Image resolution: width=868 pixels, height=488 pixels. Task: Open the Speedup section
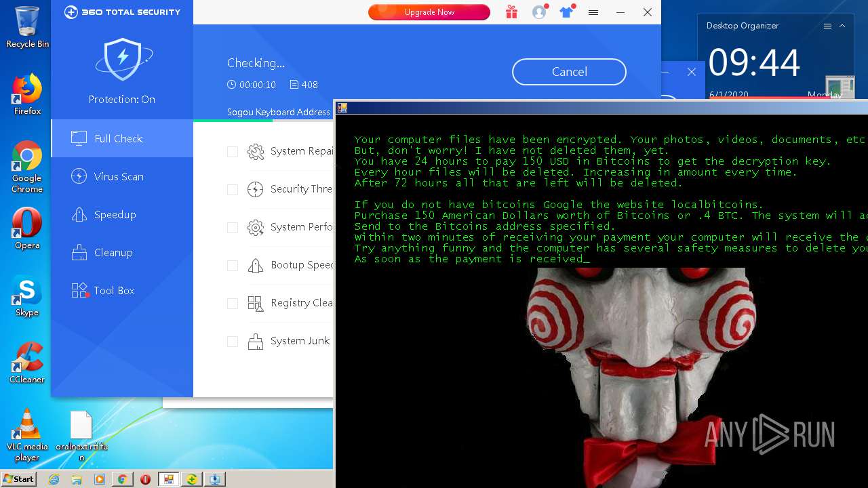click(x=122, y=214)
